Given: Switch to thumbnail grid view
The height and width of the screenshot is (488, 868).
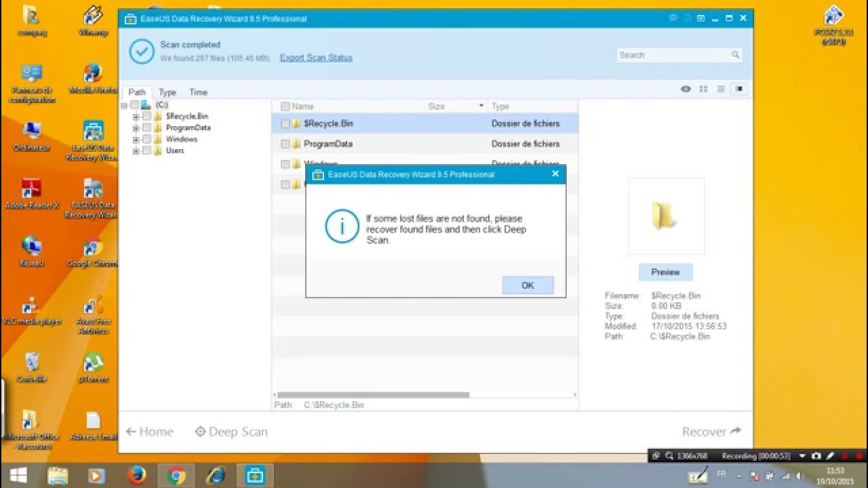Looking at the screenshot, I should (703, 89).
